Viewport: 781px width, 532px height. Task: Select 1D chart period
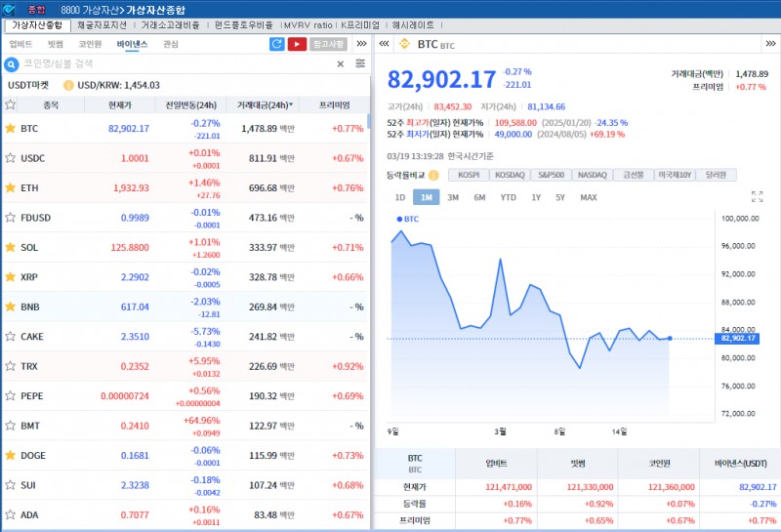tap(400, 197)
